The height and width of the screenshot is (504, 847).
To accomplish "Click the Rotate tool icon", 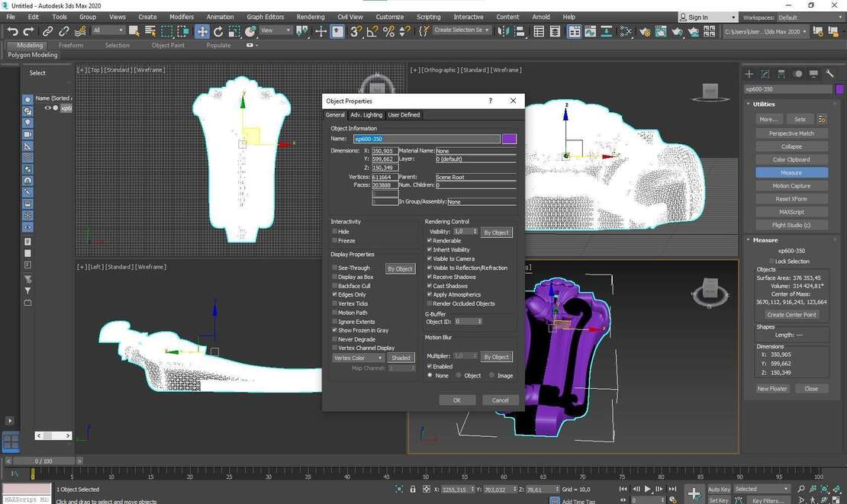I will coord(218,31).
